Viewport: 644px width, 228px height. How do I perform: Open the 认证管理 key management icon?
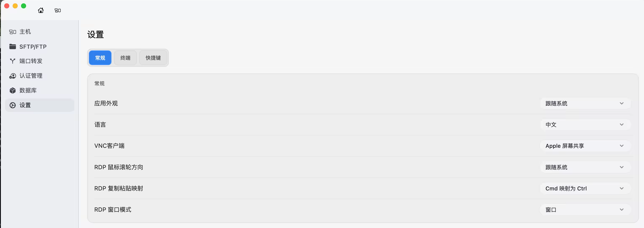click(x=12, y=76)
